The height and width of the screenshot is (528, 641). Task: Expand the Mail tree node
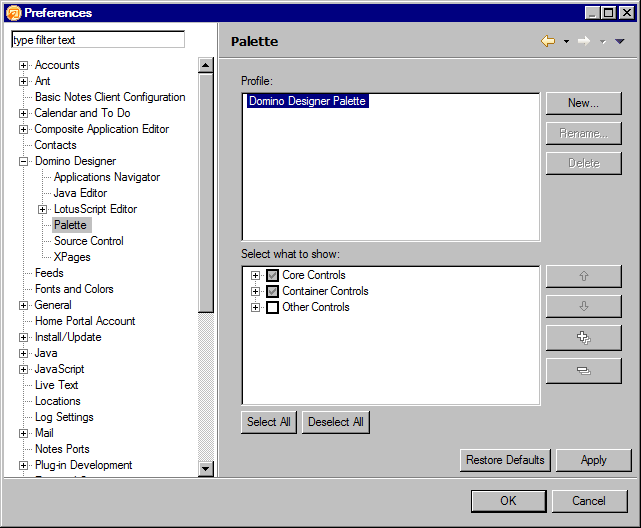pos(23,433)
